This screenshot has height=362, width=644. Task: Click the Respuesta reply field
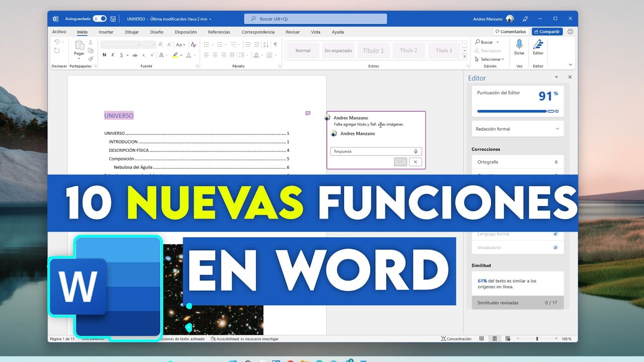[x=376, y=151]
